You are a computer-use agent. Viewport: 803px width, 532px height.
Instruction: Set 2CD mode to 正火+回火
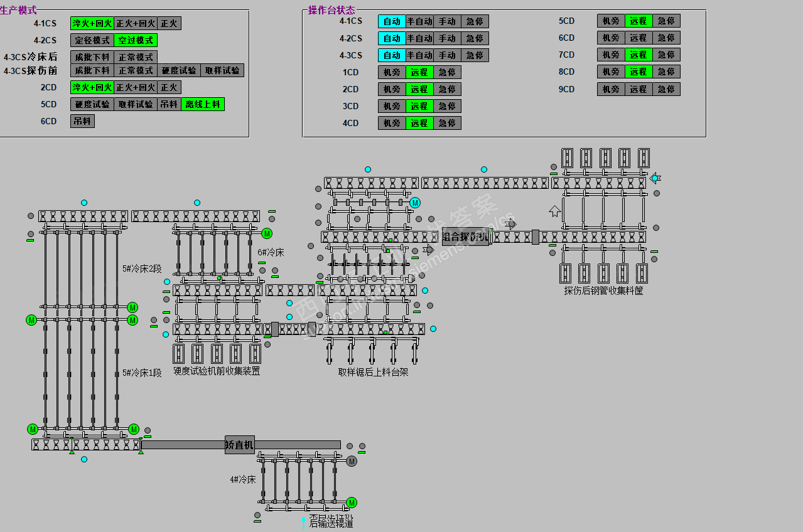click(135, 87)
